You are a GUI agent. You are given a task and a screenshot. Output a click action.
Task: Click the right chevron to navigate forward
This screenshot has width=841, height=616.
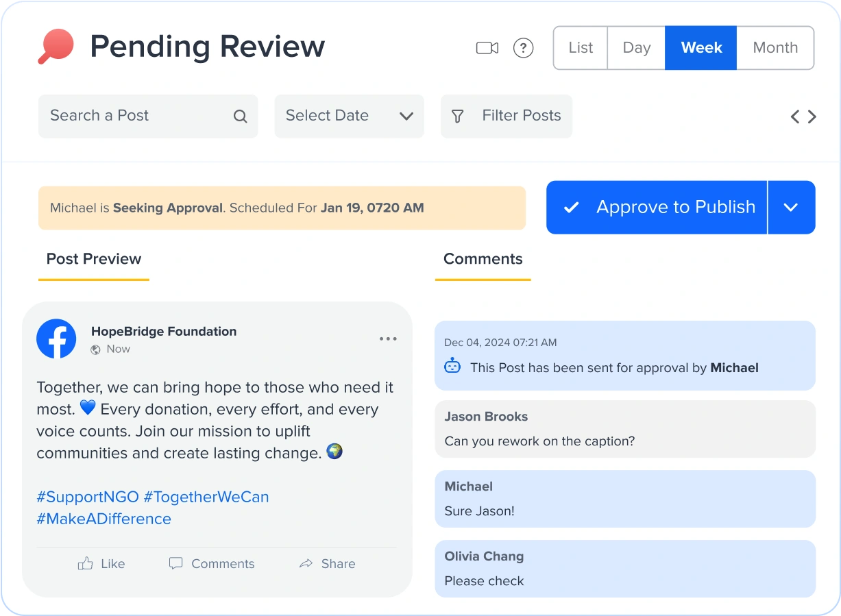click(813, 116)
